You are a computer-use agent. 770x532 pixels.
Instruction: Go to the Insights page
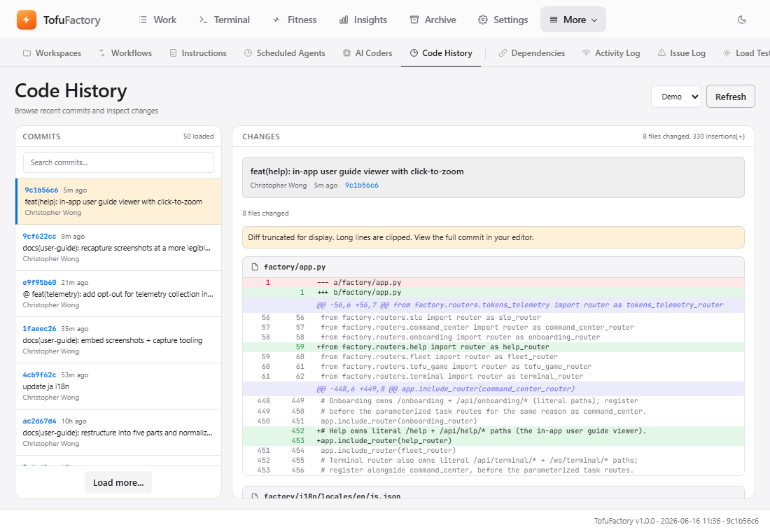[363, 20]
